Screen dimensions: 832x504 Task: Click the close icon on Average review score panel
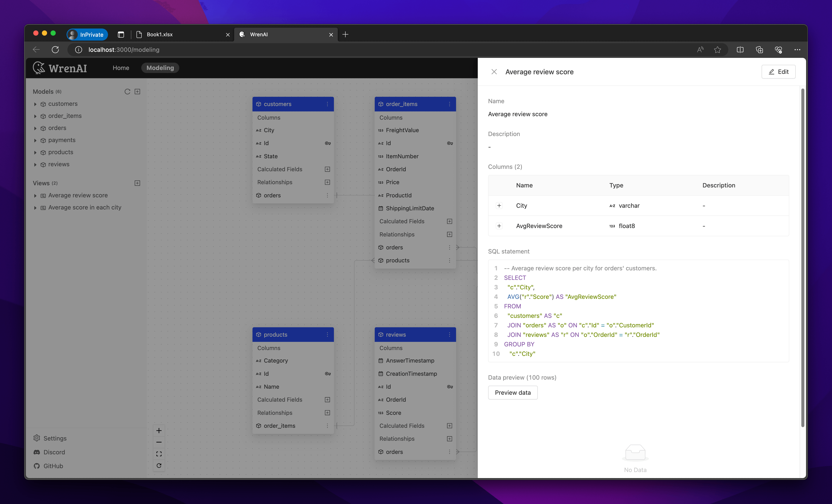(493, 71)
